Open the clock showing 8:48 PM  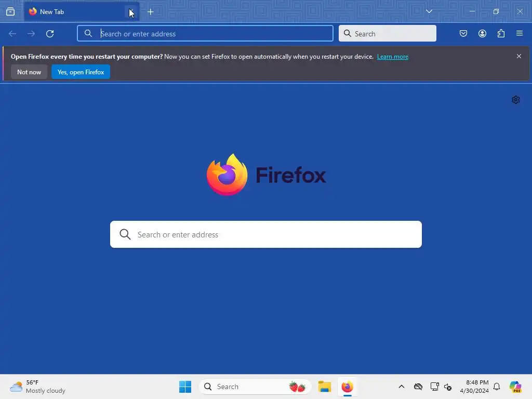pyautogui.click(x=474, y=387)
